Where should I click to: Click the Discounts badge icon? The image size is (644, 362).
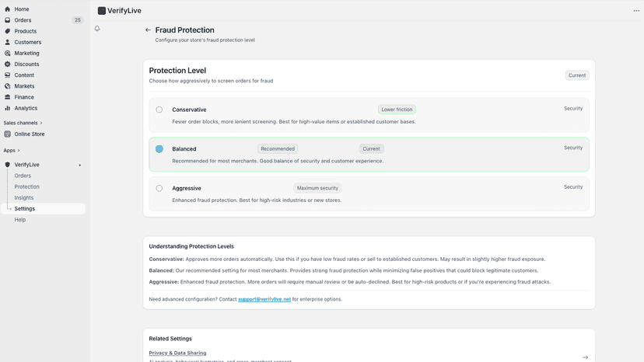click(8, 64)
